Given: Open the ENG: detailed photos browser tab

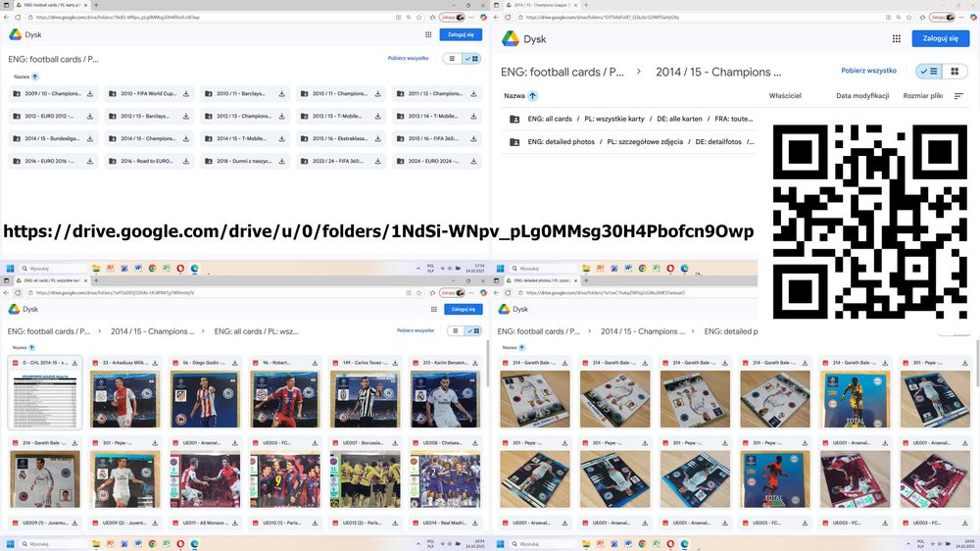Looking at the screenshot, I should pyautogui.click(x=540, y=280).
